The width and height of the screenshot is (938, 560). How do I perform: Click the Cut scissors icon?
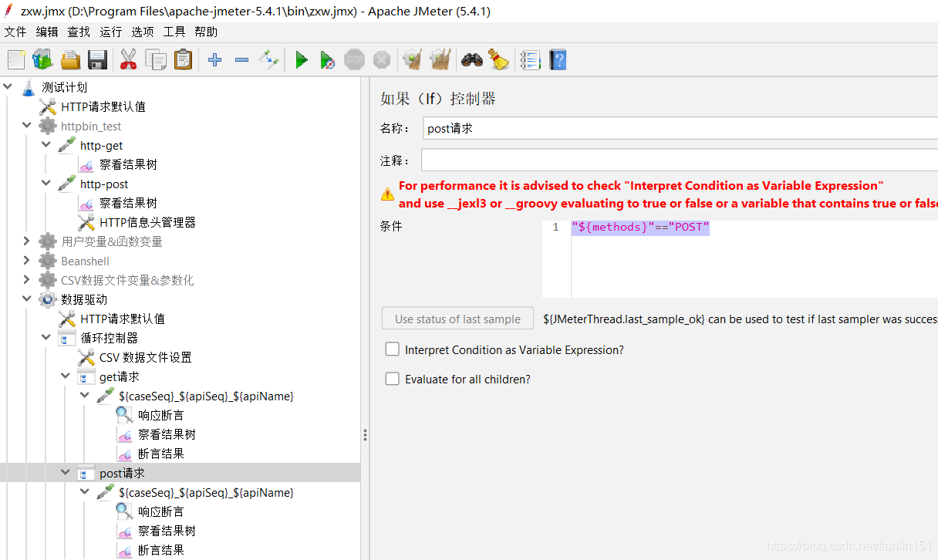(x=128, y=59)
